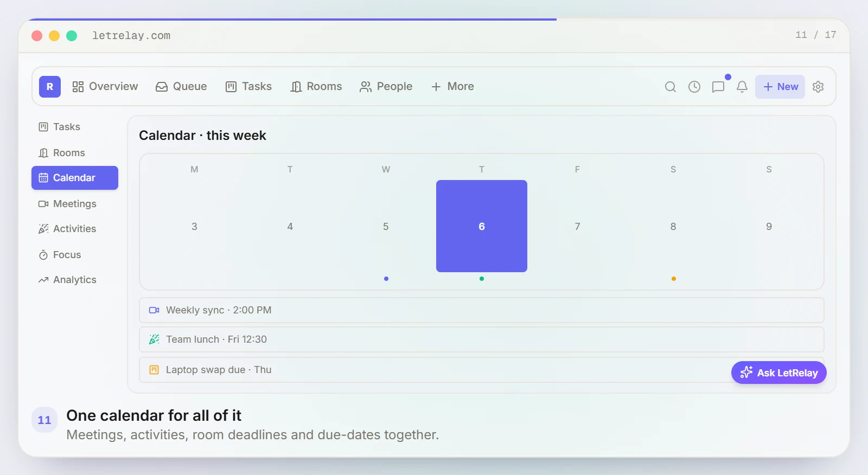Viewport: 868px width, 475px height.
Task: Click the Overview grid icon in top navigation
Action: (78, 87)
